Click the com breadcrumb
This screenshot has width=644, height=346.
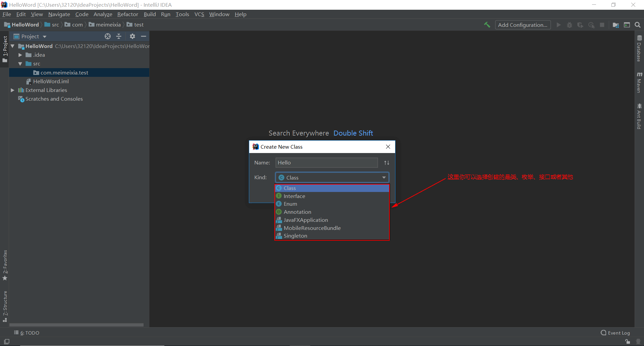tap(74, 25)
